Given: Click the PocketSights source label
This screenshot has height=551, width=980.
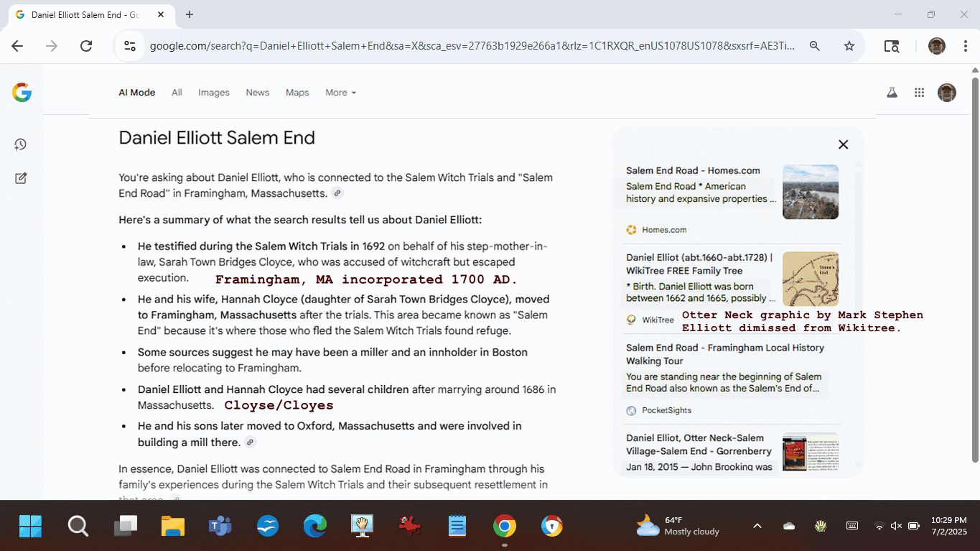Looking at the screenshot, I should coord(666,410).
